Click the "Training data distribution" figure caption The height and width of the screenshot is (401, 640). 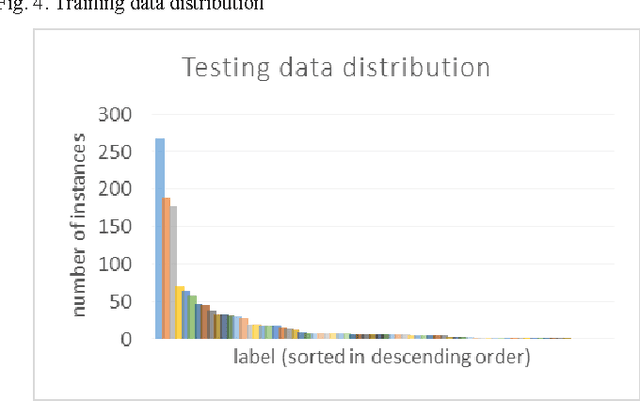coord(136,5)
